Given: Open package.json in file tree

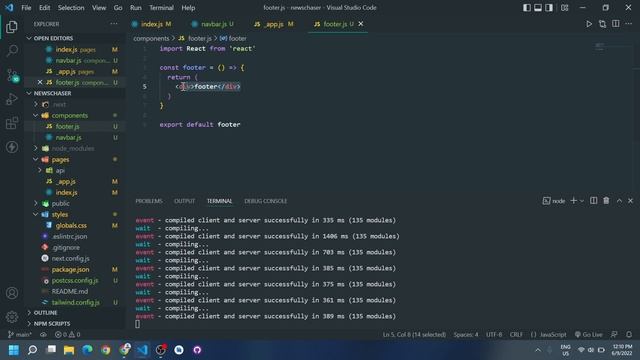Looking at the screenshot, I should (70, 270).
